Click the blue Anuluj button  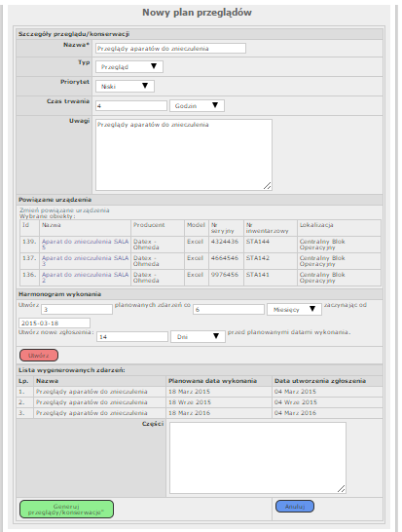click(295, 507)
